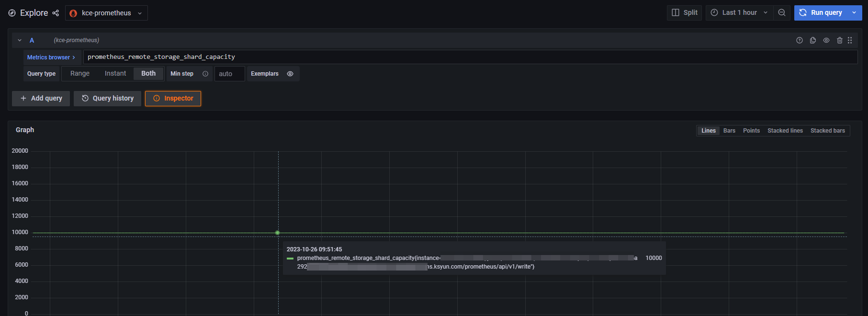This screenshot has height=316, width=868.
Task: Click the query help icon in row A
Action: [x=799, y=40]
